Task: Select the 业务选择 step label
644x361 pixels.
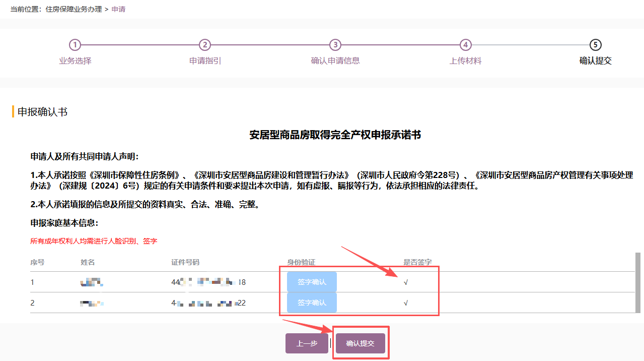Action: pyautogui.click(x=75, y=61)
